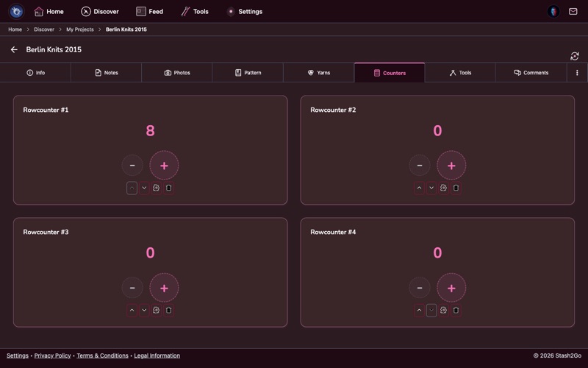
Task: Decrement Rowcounter #4 with minus button
Action: 420,288
